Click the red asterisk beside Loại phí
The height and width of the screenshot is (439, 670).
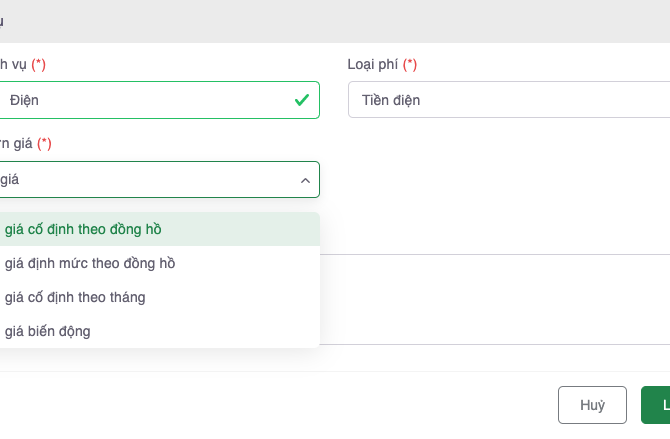click(410, 64)
